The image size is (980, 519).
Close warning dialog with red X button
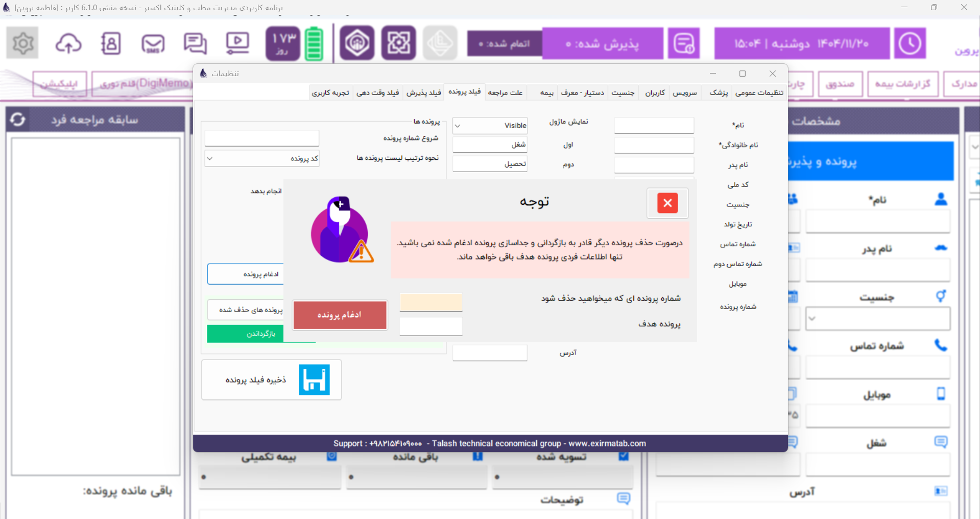(x=667, y=203)
